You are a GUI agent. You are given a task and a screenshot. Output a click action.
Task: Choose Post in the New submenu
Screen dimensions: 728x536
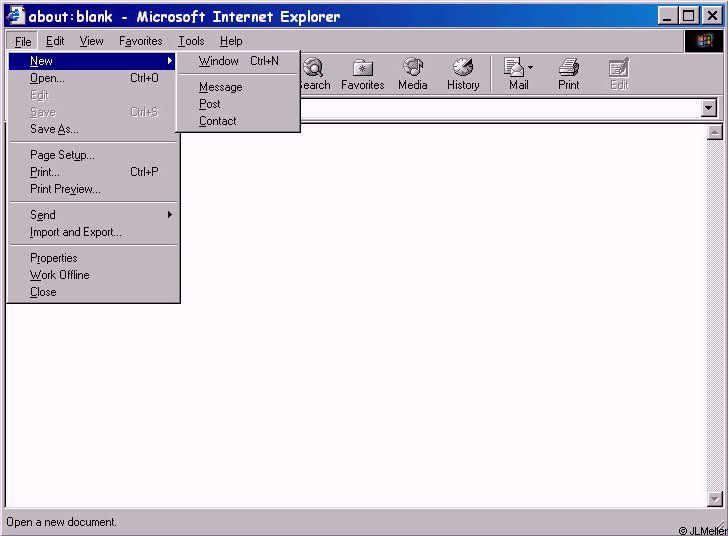click(x=238, y=104)
